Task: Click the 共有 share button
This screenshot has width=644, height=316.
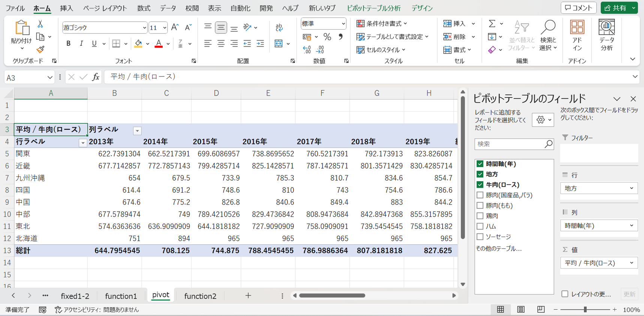Action: tap(616, 8)
